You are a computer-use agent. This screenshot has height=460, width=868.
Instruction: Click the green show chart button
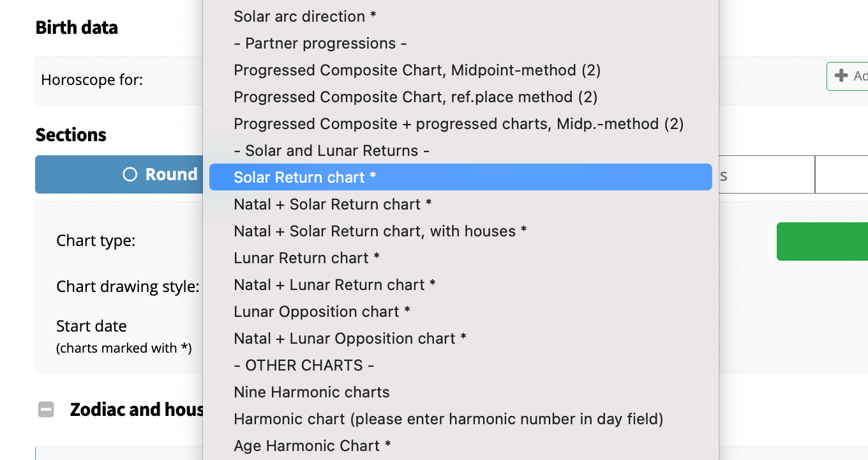830,241
